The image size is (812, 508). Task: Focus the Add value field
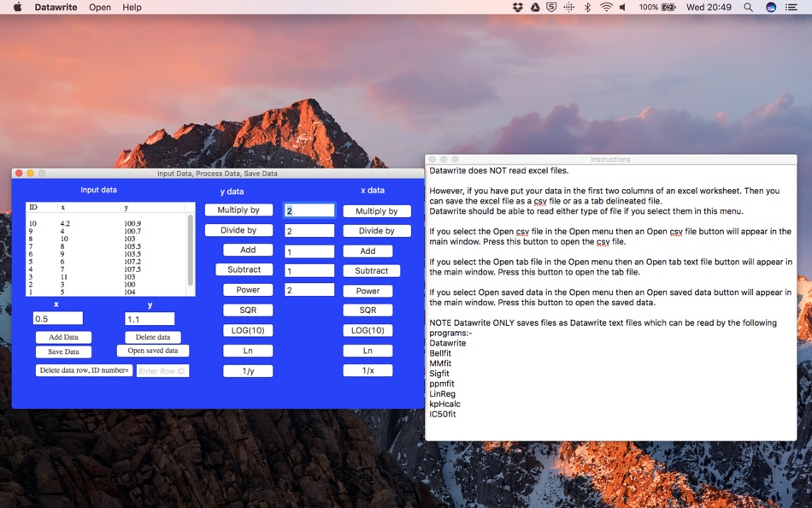(x=309, y=252)
